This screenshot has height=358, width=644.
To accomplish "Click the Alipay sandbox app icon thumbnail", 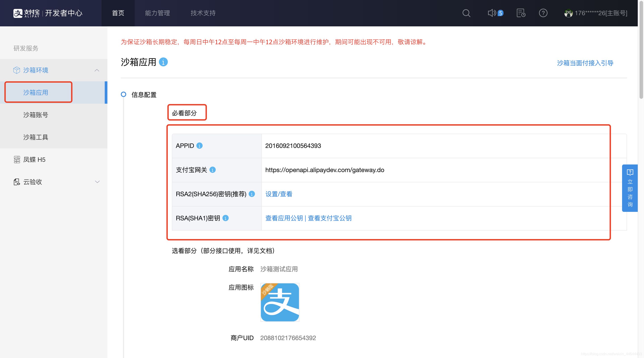I will 280,302.
